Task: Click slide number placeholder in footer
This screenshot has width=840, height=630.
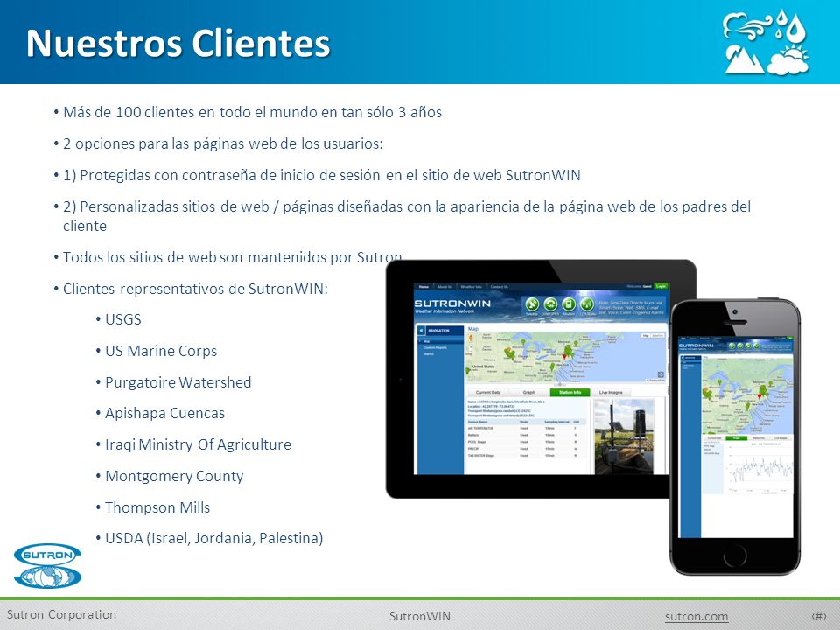Action: point(819,616)
